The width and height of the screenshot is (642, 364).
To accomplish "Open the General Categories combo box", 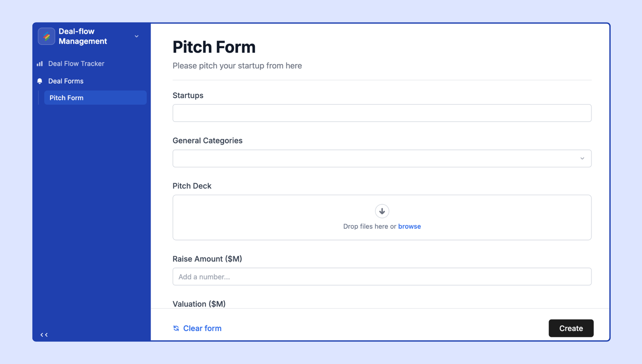I will [382, 158].
